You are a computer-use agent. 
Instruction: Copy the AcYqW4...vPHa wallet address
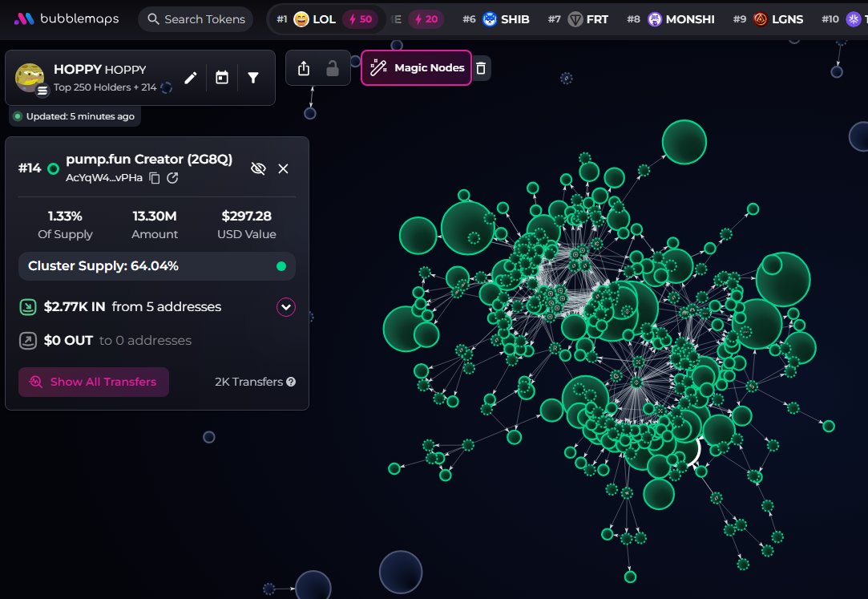tap(155, 178)
